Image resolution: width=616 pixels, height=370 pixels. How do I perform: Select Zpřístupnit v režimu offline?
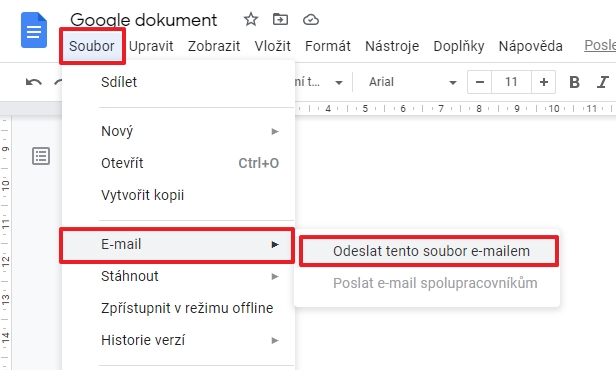pos(178,308)
